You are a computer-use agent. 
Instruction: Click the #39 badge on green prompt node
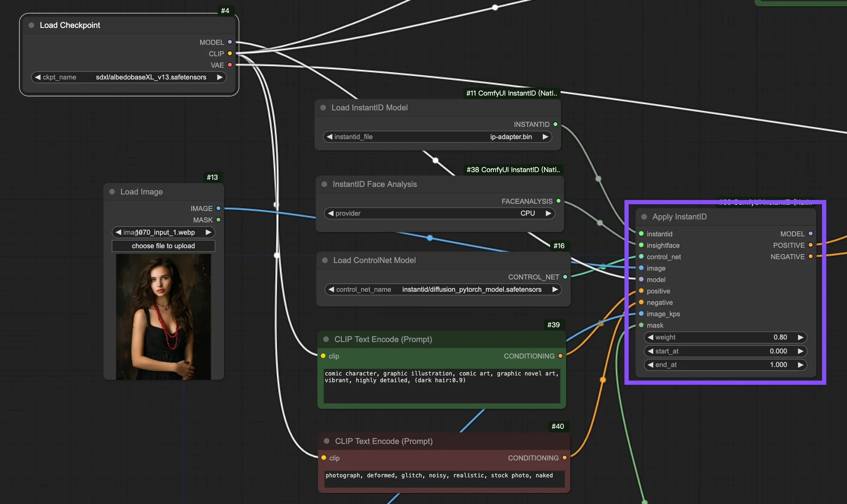pos(553,325)
